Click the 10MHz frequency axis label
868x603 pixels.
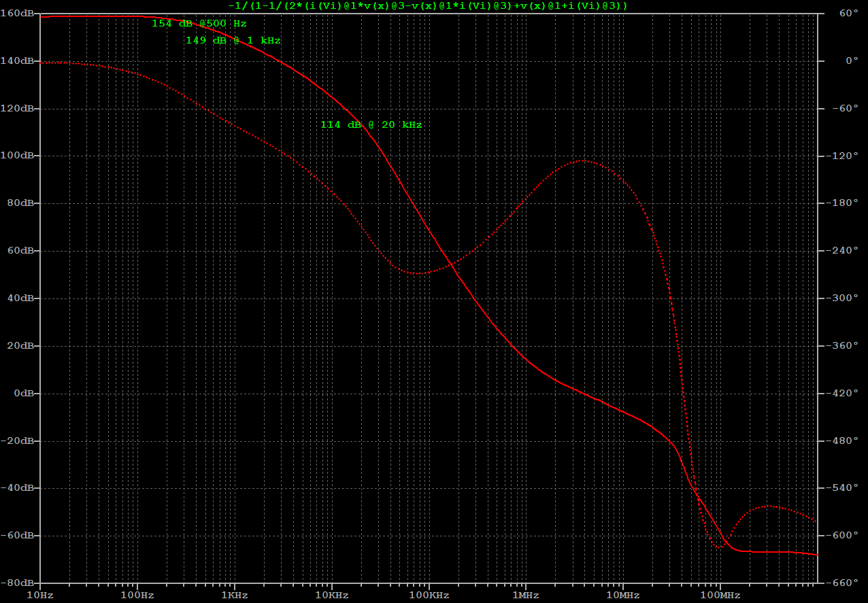(x=622, y=596)
